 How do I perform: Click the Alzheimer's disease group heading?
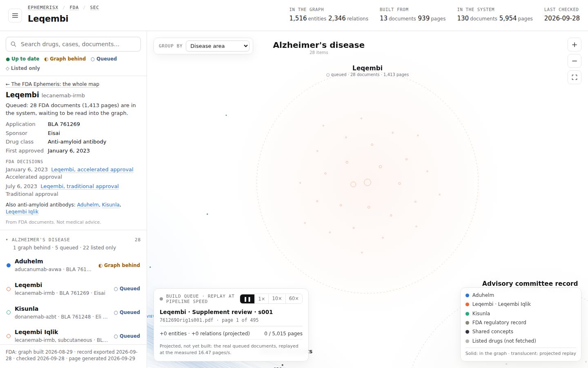pyautogui.click(x=318, y=45)
